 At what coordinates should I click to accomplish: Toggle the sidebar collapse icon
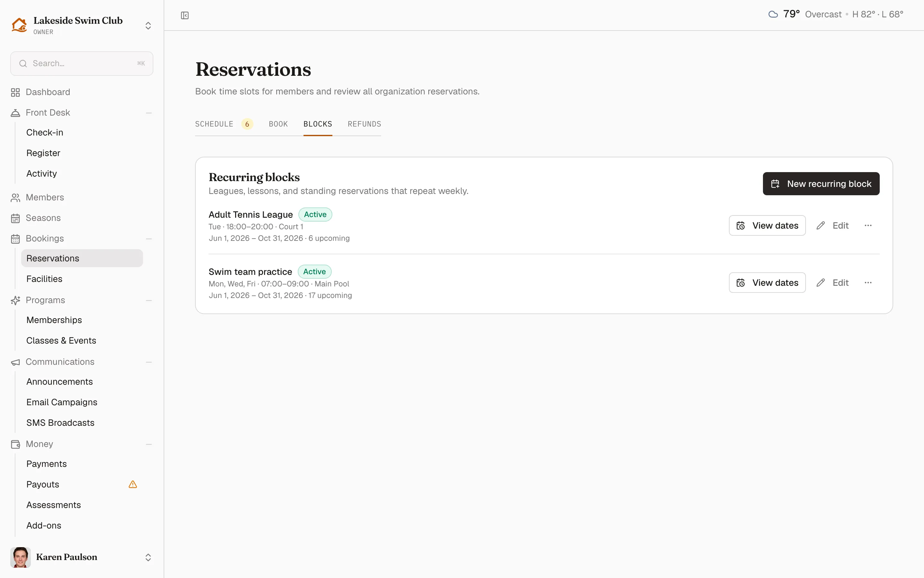[185, 15]
